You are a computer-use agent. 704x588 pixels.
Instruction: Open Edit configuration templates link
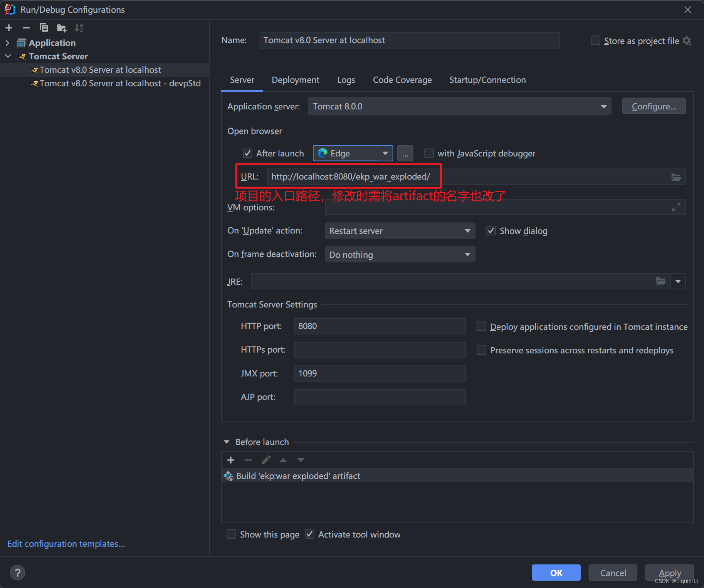tap(66, 544)
